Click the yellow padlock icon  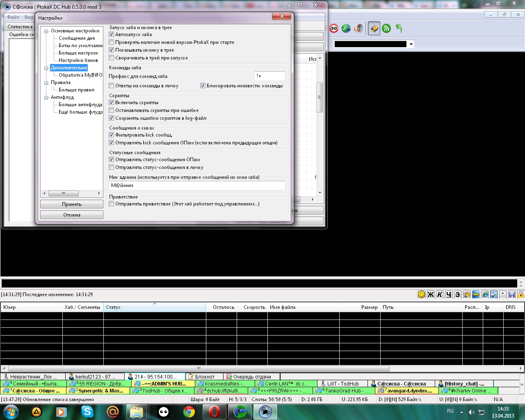click(x=520, y=294)
